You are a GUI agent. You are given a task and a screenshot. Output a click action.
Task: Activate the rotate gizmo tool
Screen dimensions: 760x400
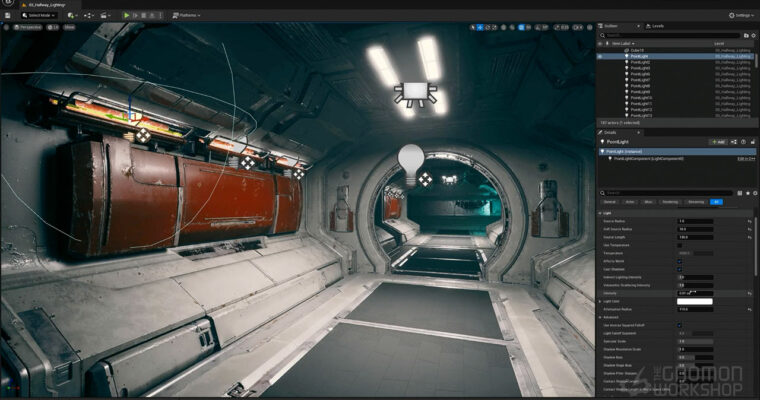[487, 28]
